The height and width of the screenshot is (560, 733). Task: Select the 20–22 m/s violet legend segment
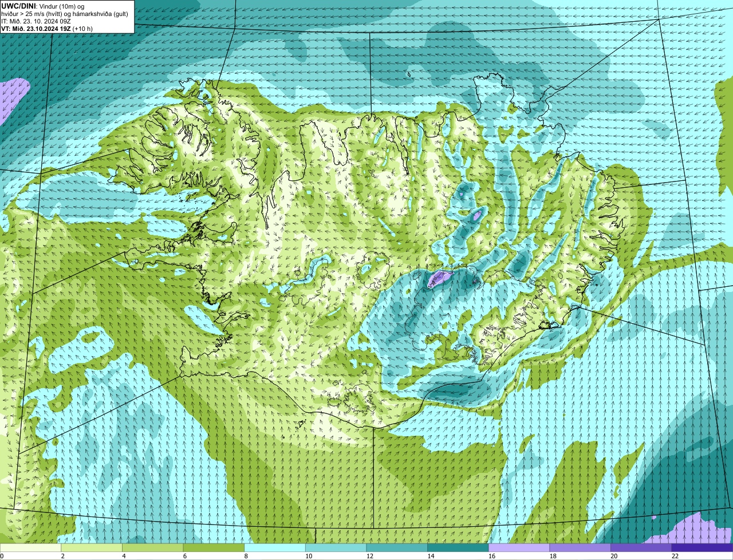coord(641,547)
